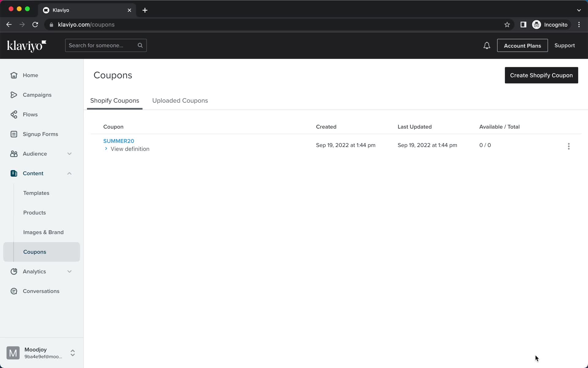Click the Signup Forms icon
Image resolution: width=588 pixels, height=368 pixels.
click(x=14, y=134)
